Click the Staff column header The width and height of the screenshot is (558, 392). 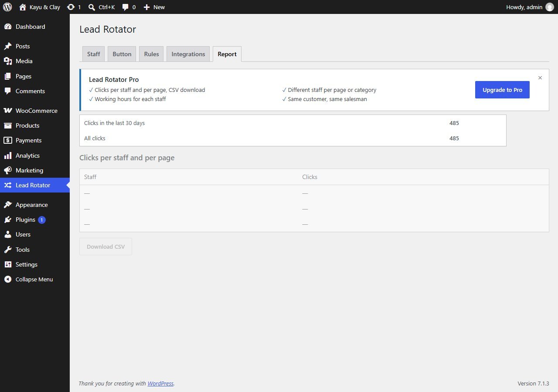[x=90, y=177]
